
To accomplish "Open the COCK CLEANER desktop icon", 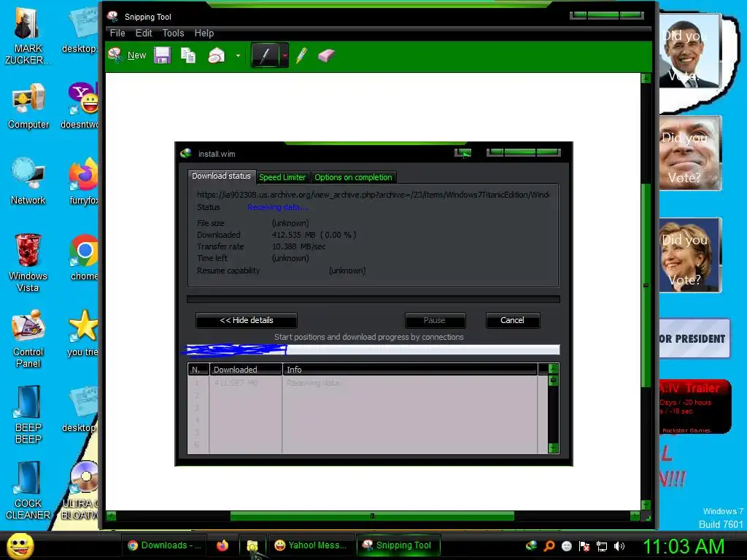I will tap(28, 491).
